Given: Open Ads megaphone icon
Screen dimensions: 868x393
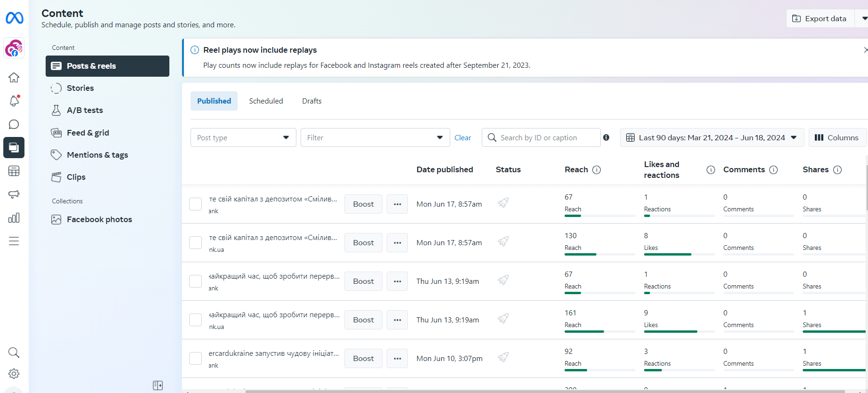Looking at the screenshot, I should click(14, 194).
